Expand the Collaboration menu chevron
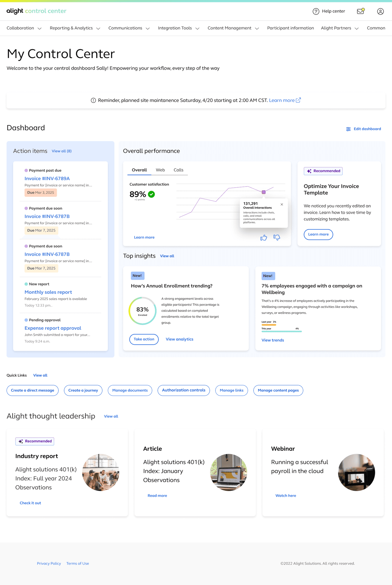Viewport: 392px width, 585px height. click(x=40, y=28)
